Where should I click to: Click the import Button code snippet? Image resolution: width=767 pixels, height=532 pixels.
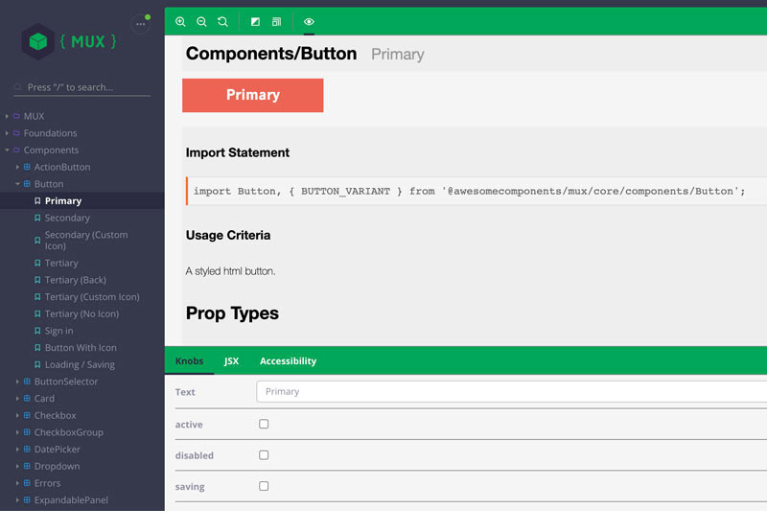pos(469,191)
